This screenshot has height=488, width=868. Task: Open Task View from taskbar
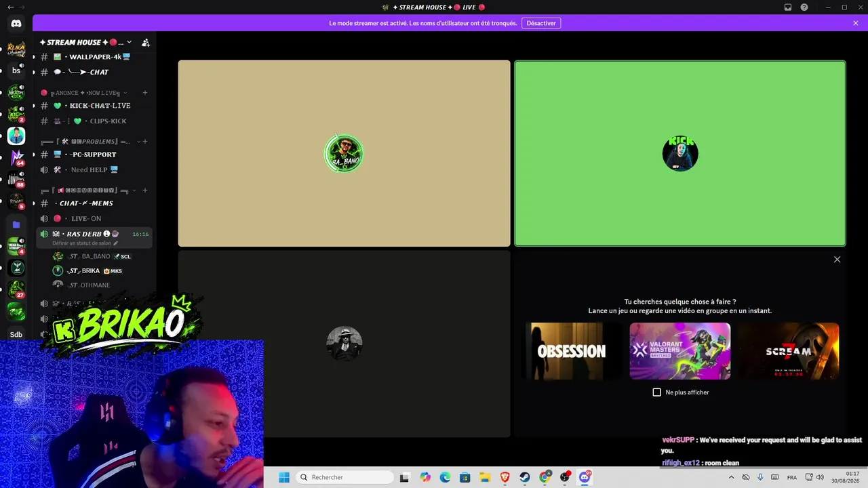point(405,477)
